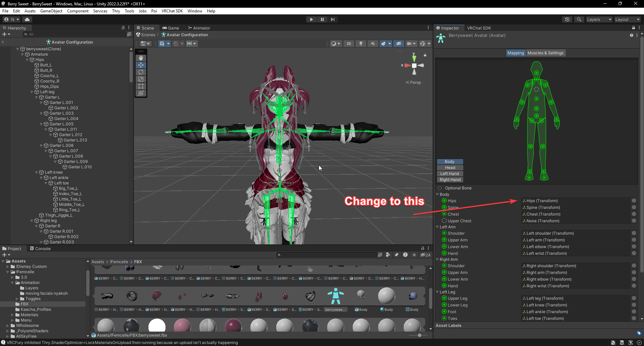Click the Step frame button

(x=333, y=19)
